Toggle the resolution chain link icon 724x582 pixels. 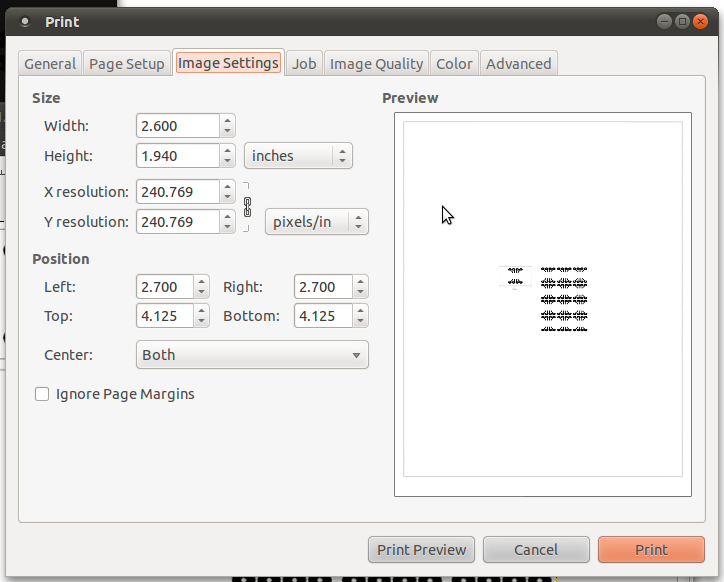coord(247,207)
